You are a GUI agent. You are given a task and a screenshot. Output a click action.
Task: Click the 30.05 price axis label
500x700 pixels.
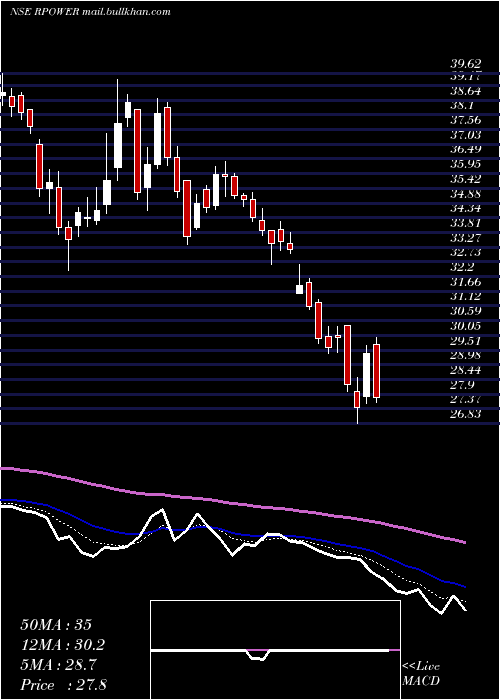(x=465, y=325)
